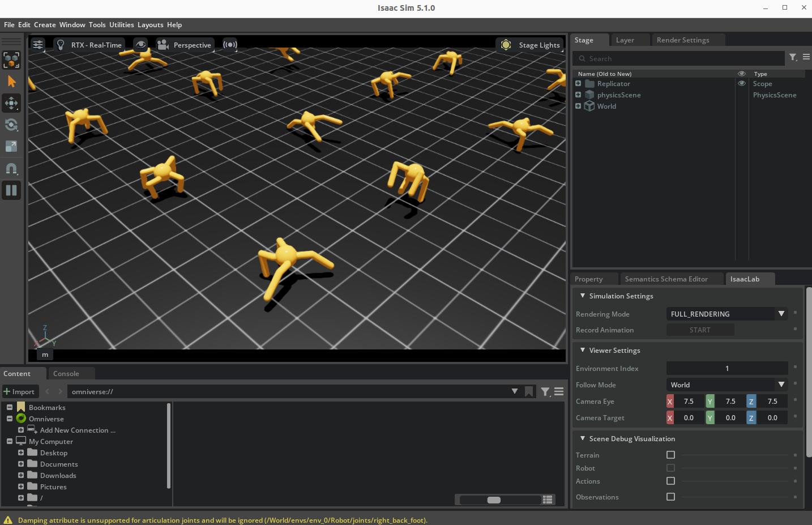The image size is (812, 525).
Task: Open the Semantics Schema Editor tab
Action: click(x=666, y=279)
